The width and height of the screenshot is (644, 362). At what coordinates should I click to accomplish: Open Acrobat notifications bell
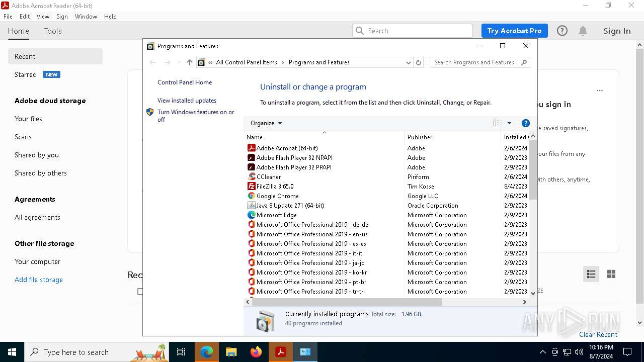point(583,31)
